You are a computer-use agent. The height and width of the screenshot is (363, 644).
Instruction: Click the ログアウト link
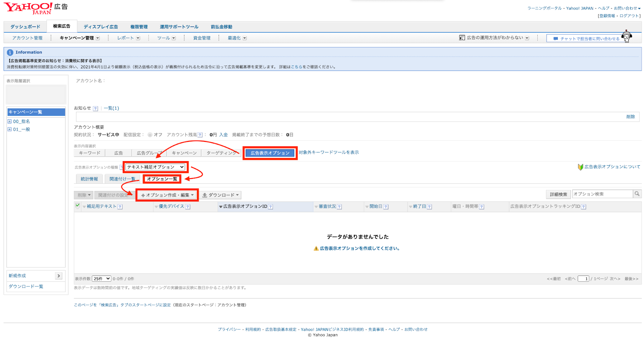pos(630,16)
